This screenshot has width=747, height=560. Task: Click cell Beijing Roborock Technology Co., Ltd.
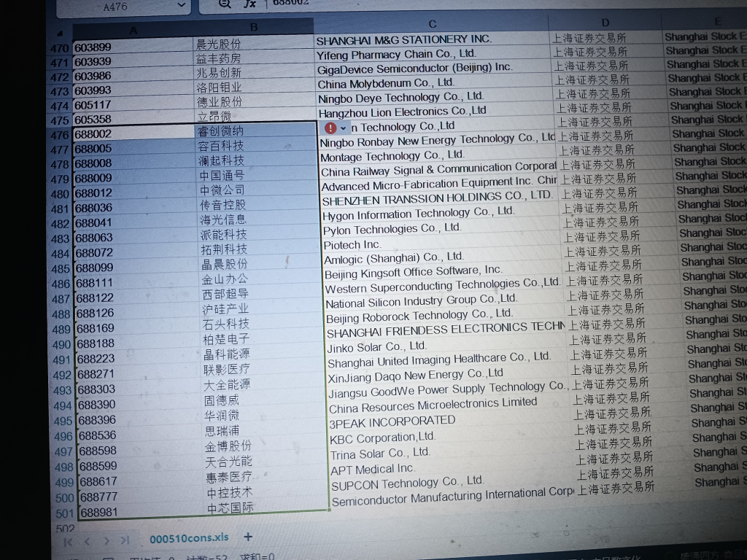tap(446, 315)
